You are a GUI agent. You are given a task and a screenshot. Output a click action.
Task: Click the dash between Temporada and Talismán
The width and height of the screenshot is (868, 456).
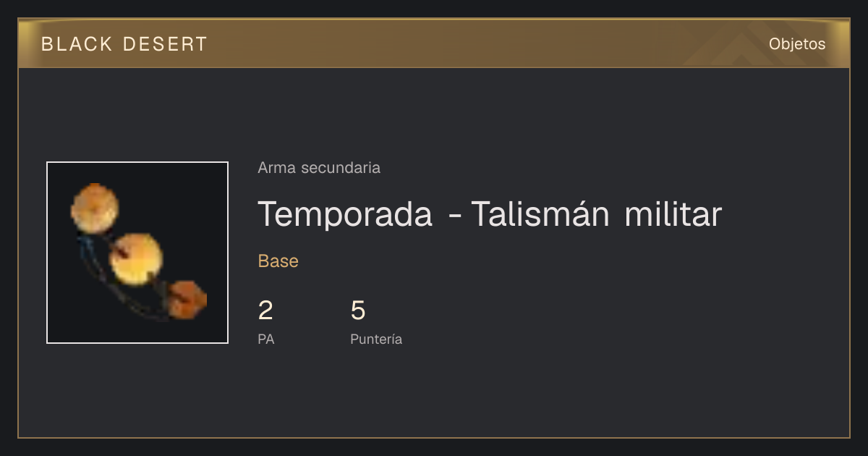click(x=453, y=216)
